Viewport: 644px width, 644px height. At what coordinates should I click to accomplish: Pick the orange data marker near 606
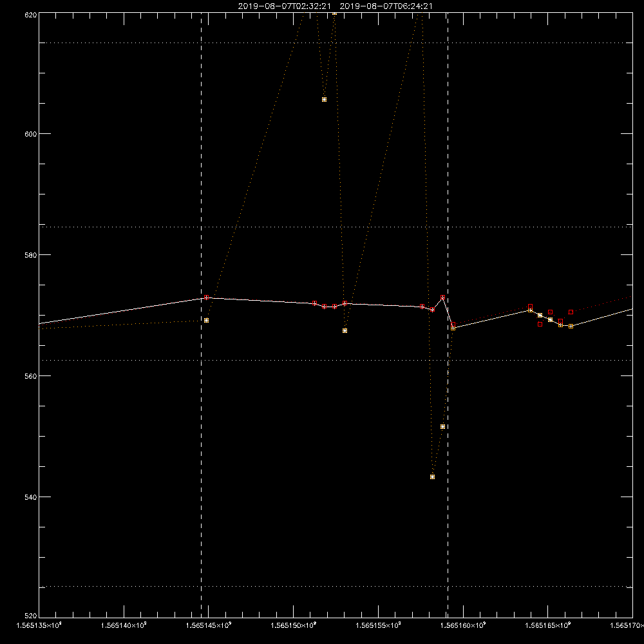[x=324, y=99]
